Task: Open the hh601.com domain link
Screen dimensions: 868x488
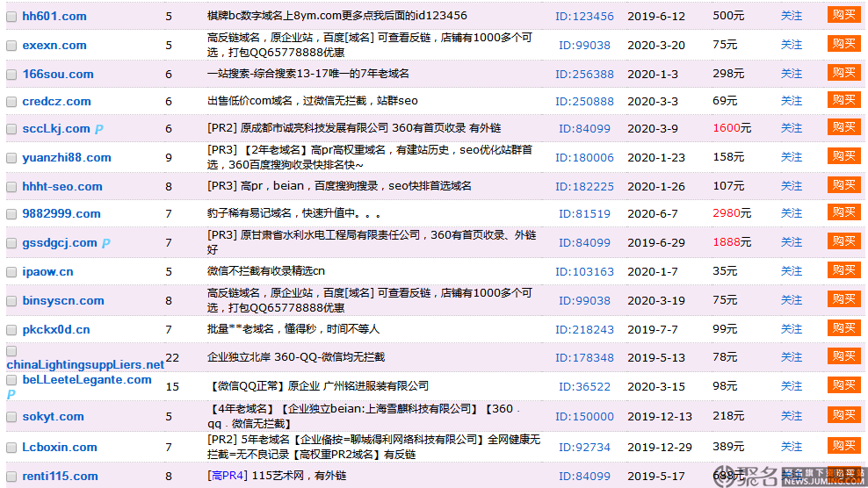Action: pyautogui.click(x=54, y=16)
